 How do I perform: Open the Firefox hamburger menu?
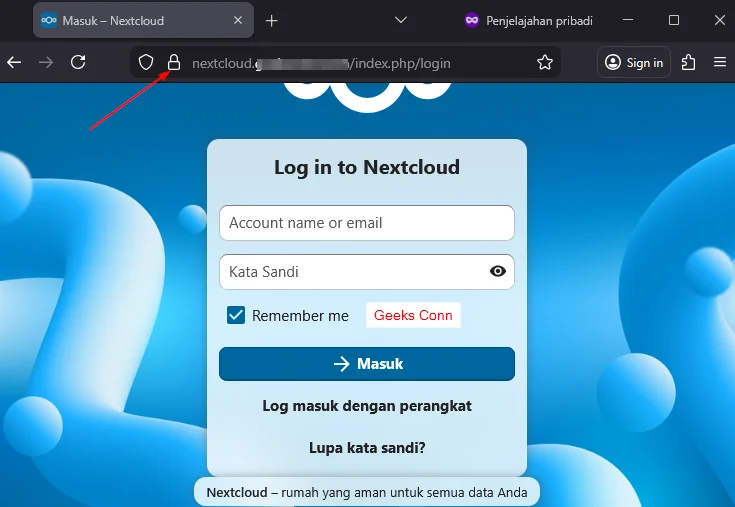tap(720, 62)
